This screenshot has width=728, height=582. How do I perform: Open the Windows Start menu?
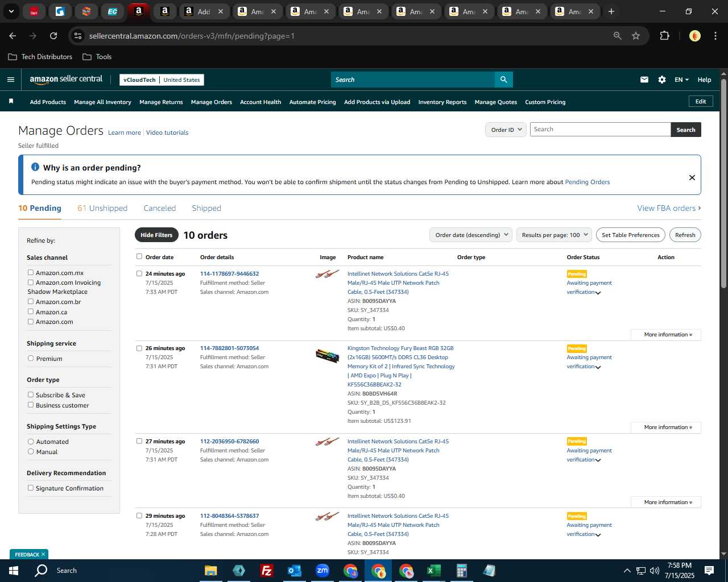14,571
